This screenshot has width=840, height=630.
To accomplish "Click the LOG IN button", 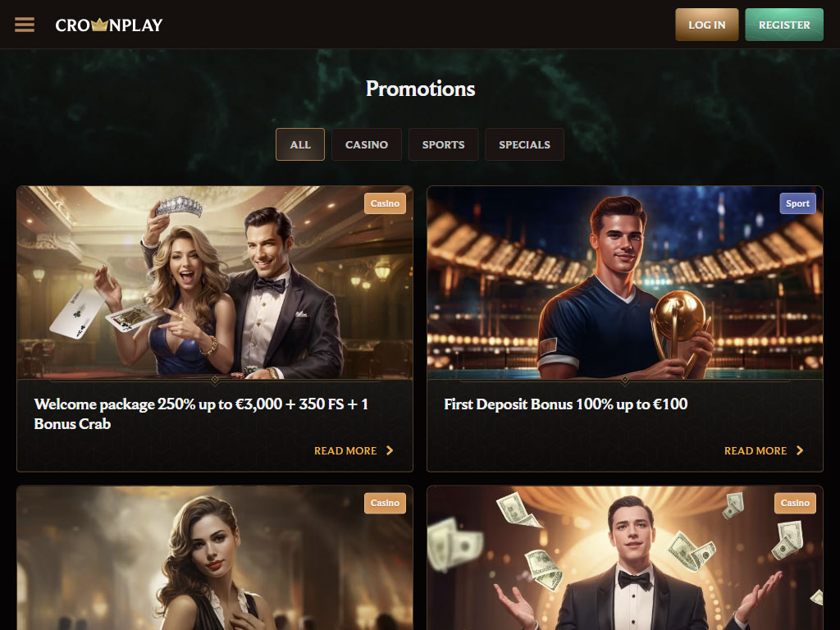I will (x=706, y=25).
